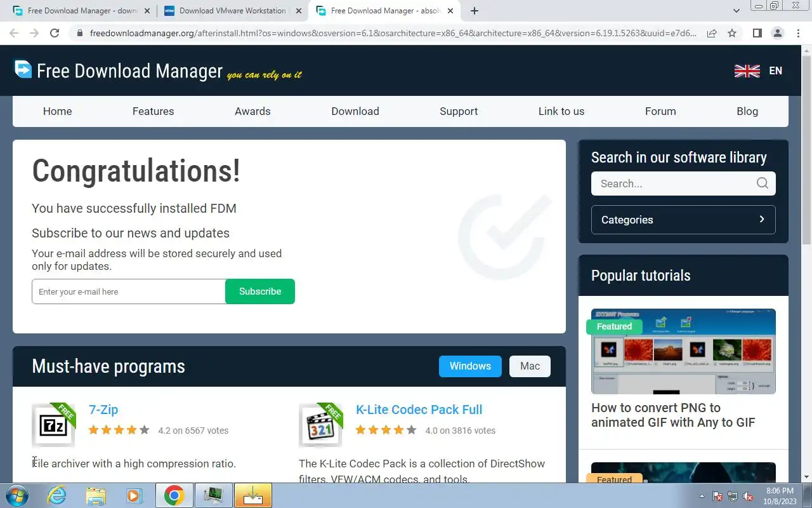Click the Chrome icon in taskbar
Image resolution: width=812 pixels, height=508 pixels.
point(174,495)
